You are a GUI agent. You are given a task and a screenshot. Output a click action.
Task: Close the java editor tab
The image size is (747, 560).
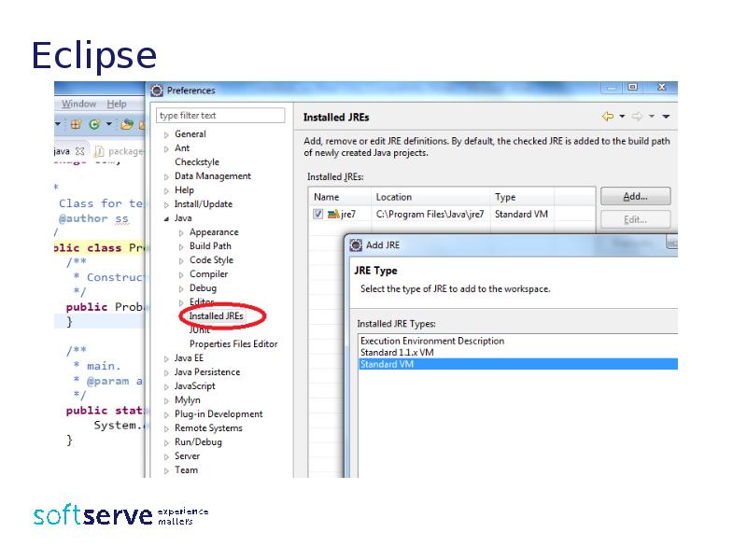point(80,151)
